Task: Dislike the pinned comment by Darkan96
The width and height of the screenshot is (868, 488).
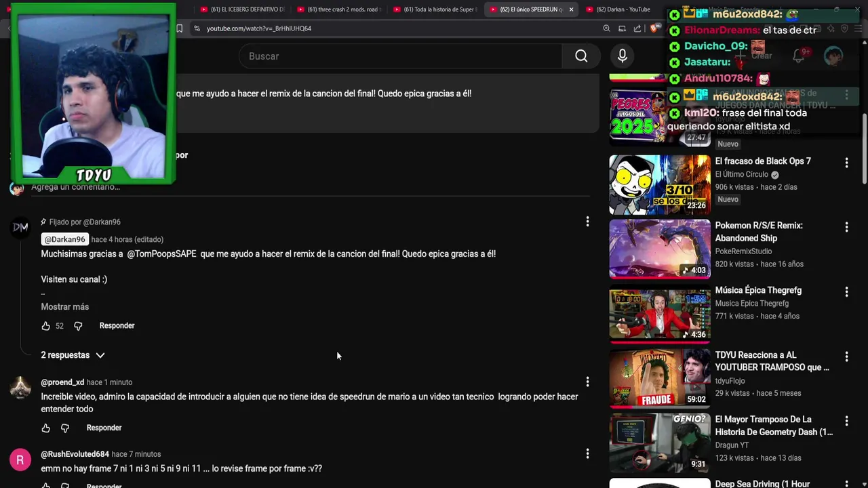Action: (x=78, y=326)
